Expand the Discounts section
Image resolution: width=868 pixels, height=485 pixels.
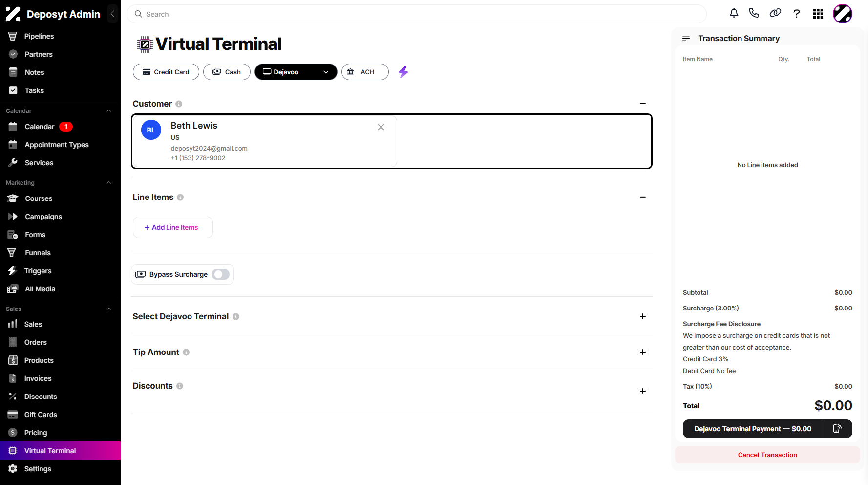click(x=643, y=391)
